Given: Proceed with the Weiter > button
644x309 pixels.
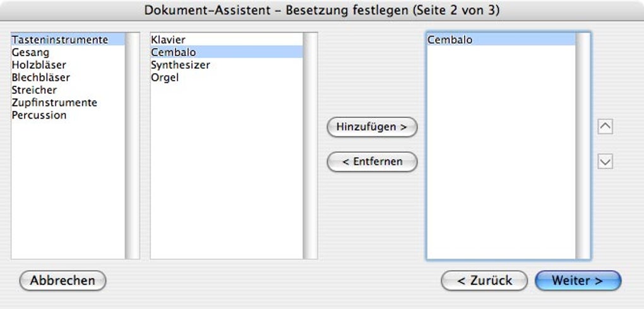Looking at the screenshot, I should (x=578, y=281).
